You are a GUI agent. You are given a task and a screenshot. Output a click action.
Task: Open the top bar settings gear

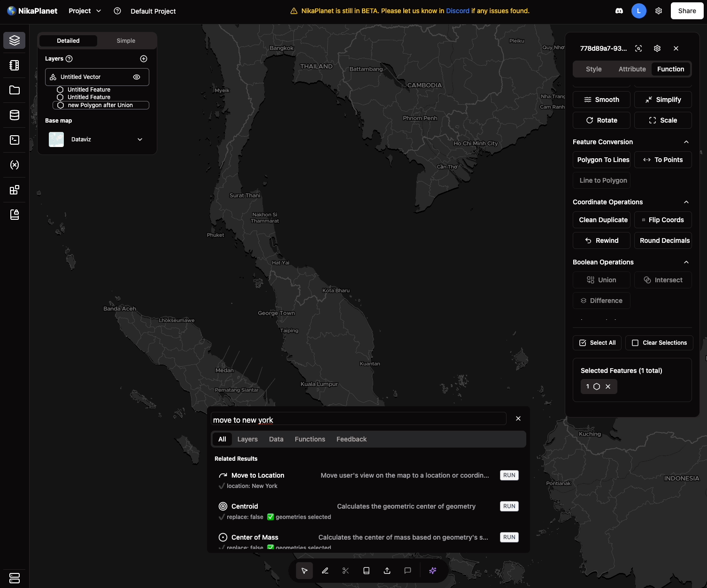(659, 11)
